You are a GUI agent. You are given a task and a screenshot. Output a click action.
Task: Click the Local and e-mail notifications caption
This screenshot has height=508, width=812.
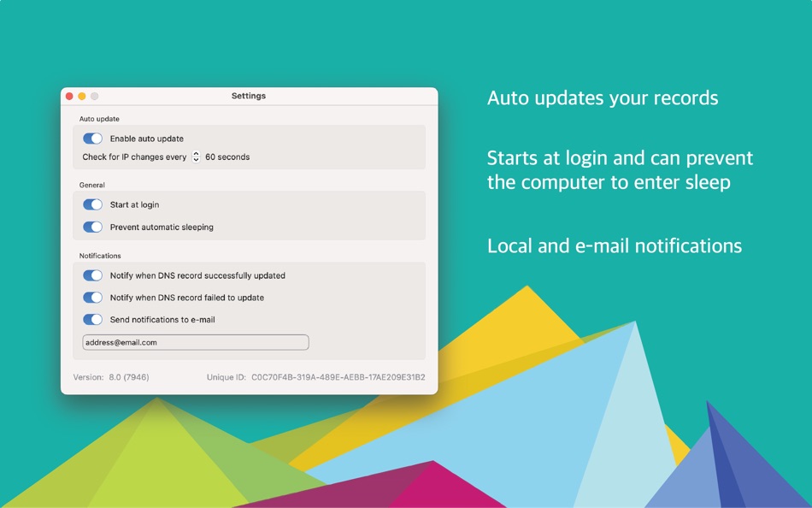(x=615, y=245)
